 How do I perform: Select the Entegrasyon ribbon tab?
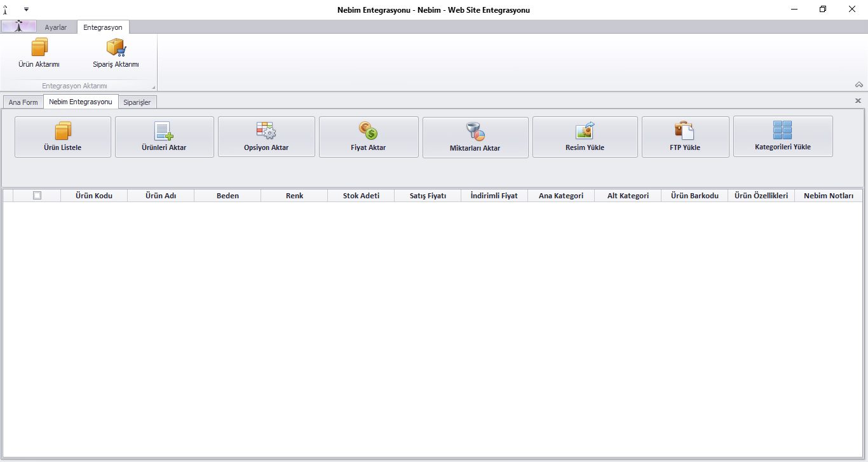coord(103,27)
